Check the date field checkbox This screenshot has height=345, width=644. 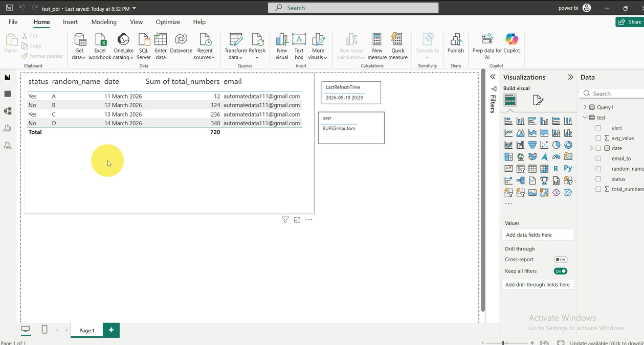pos(598,148)
